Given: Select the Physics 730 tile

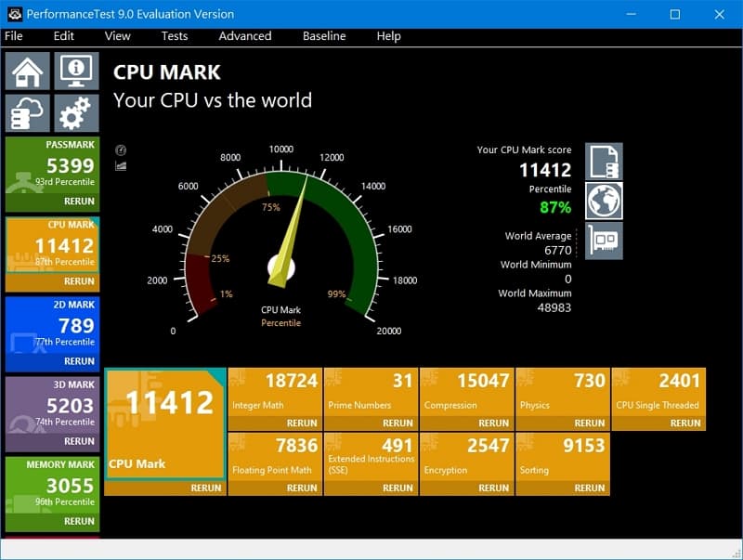Looking at the screenshot, I should [563, 392].
